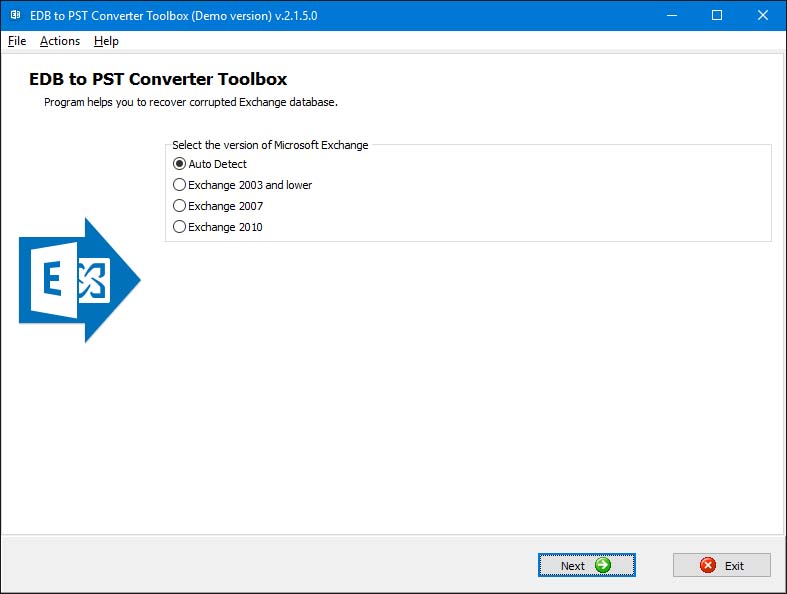Click the Exchange arrow logo image
Screen dimensions: 787x594
(80, 280)
